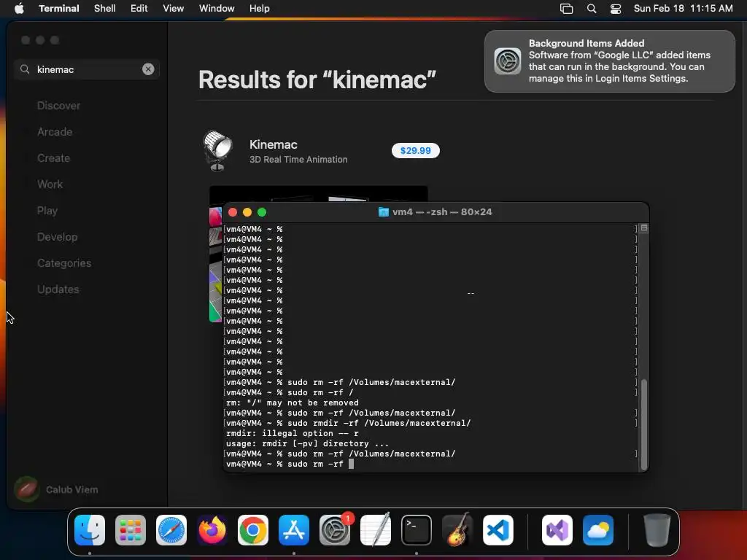Open Updates in App Store sidebar
Image resolution: width=747 pixels, height=560 pixels.
(58, 289)
